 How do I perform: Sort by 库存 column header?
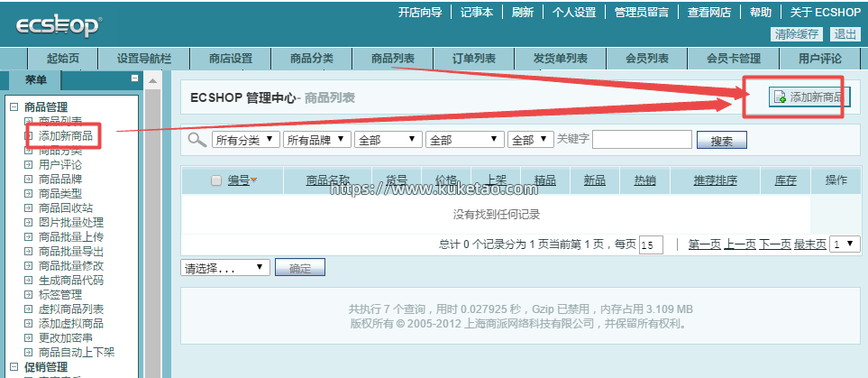tap(785, 180)
